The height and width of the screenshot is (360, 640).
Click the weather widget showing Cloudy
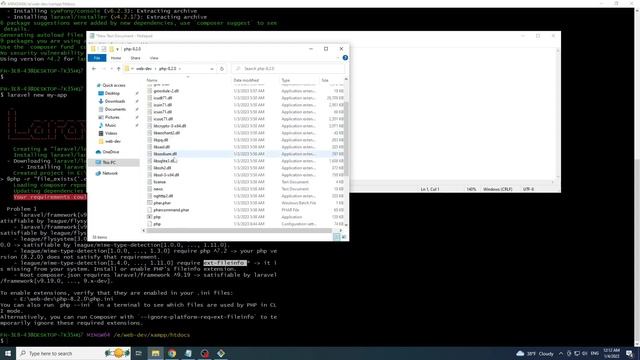[535, 353]
